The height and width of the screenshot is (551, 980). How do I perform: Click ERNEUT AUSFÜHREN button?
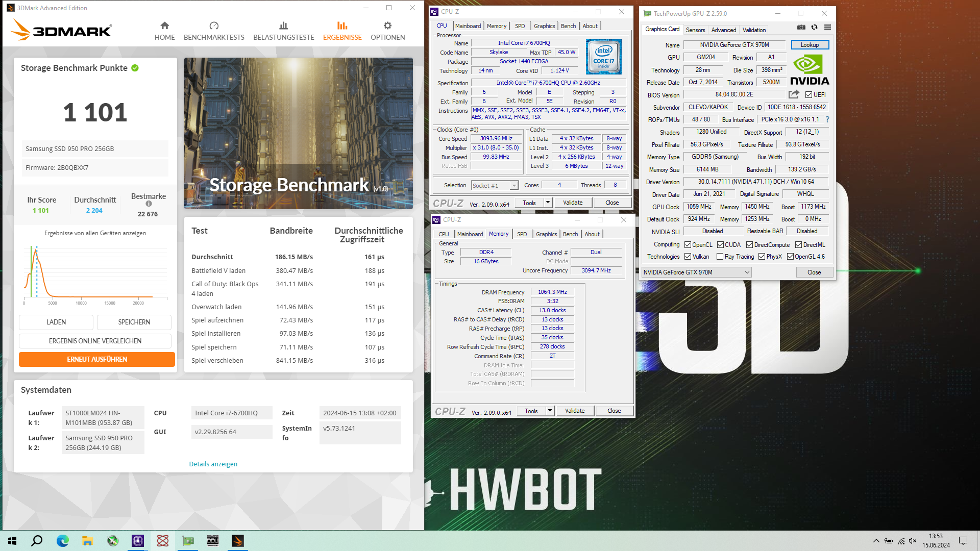pos(97,359)
